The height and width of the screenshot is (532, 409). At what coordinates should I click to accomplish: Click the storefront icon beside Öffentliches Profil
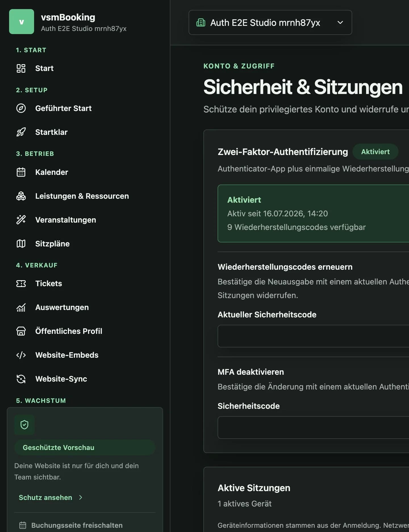click(21, 331)
